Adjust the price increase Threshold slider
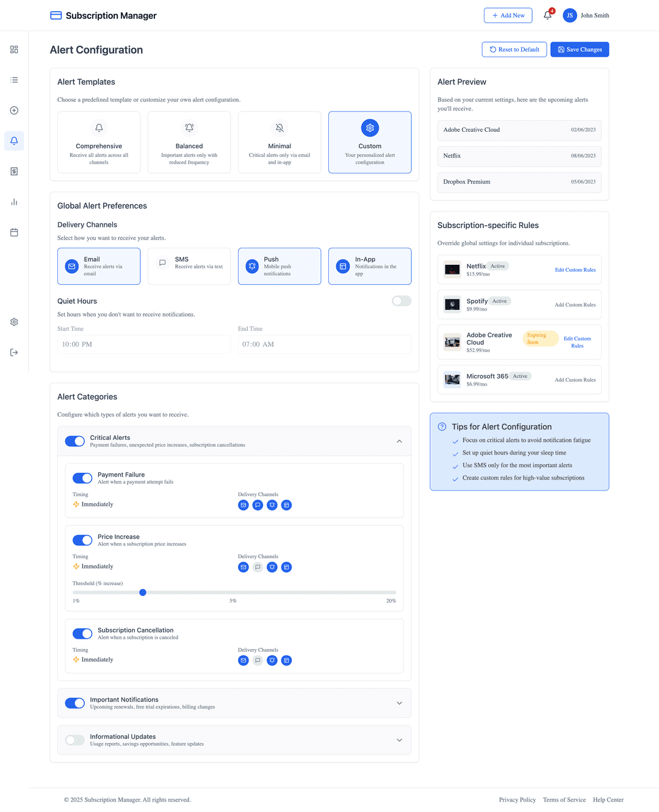 click(x=143, y=592)
